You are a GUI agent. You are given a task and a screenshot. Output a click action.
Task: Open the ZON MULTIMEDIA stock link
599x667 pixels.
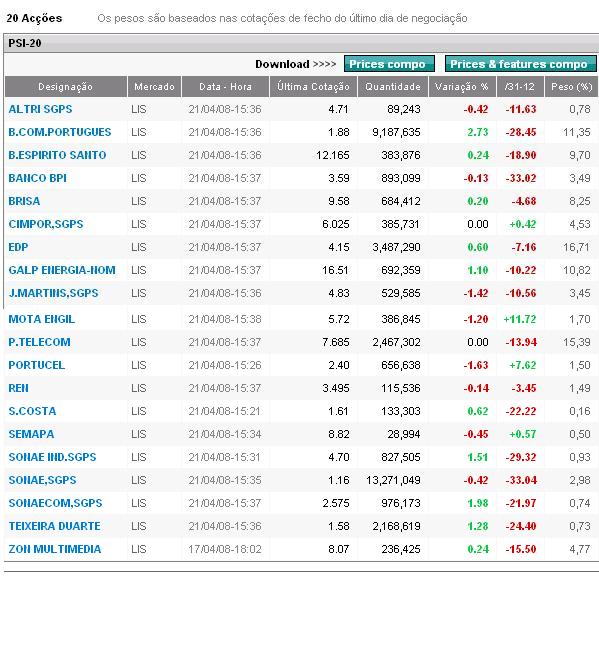point(55,549)
